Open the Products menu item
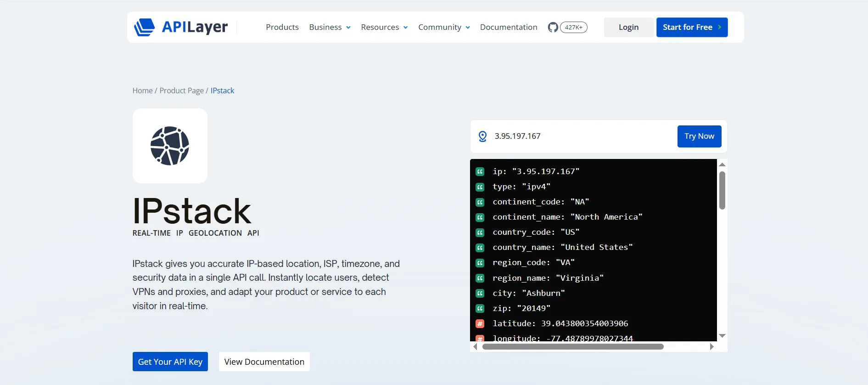Image resolution: width=868 pixels, height=385 pixels. (x=282, y=27)
